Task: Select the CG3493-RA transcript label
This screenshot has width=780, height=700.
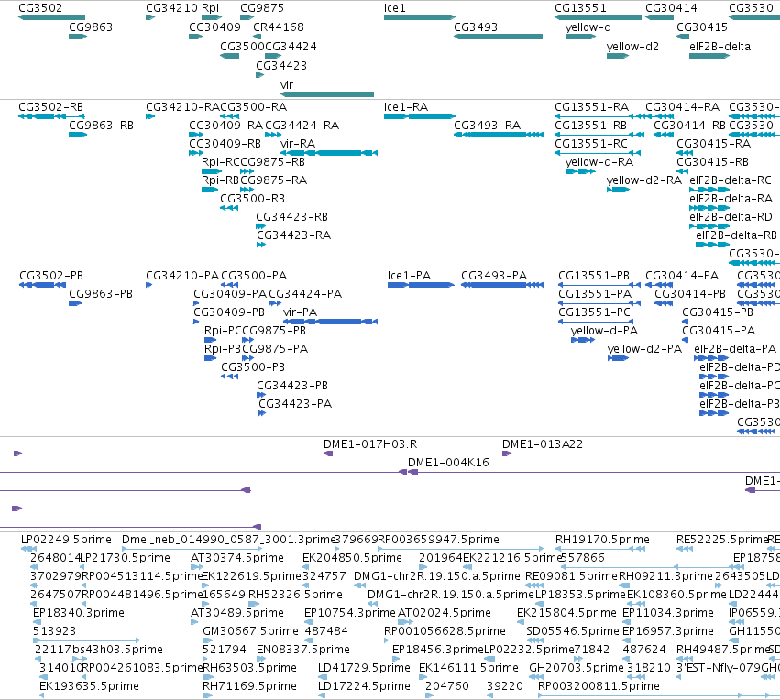Action: point(487,126)
